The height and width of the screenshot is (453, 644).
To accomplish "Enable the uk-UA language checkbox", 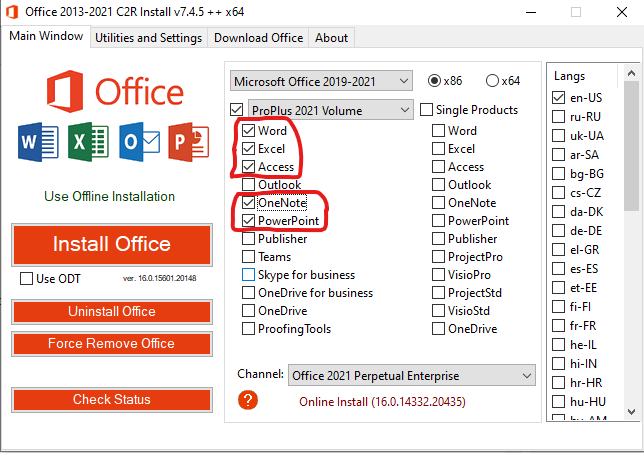I will coord(559,136).
